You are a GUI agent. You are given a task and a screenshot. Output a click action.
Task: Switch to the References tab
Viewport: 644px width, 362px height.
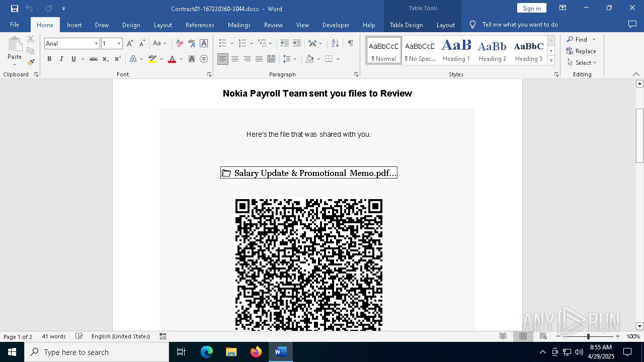[x=200, y=25]
